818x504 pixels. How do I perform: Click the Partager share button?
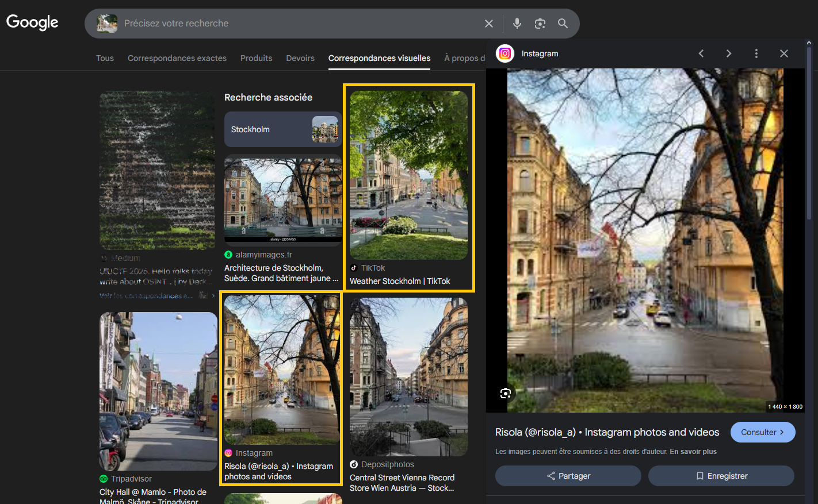(568, 476)
